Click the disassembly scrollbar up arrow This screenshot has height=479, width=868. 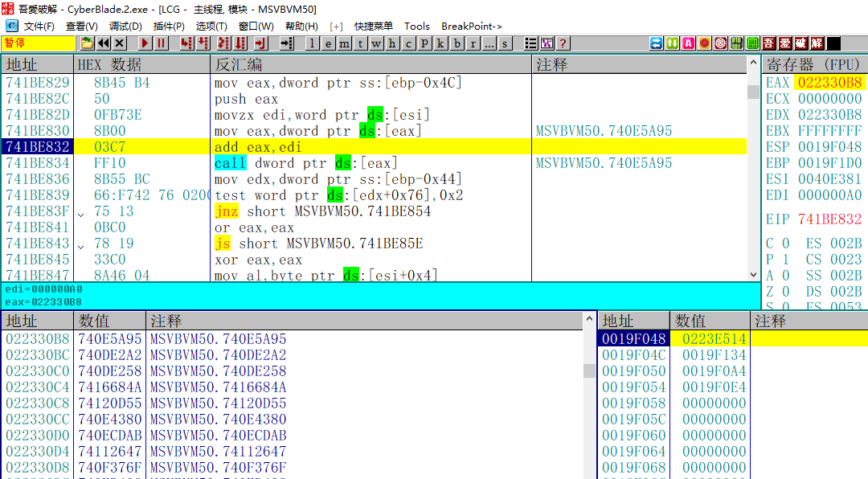(x=753, y=63)
